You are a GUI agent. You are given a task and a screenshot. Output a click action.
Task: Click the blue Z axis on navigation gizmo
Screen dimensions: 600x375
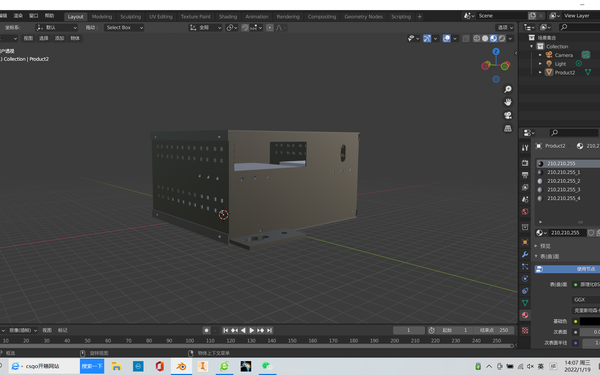496,51
